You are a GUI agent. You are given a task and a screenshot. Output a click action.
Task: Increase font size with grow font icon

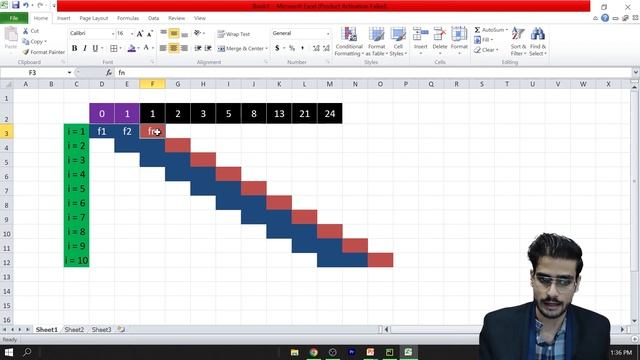140,34
